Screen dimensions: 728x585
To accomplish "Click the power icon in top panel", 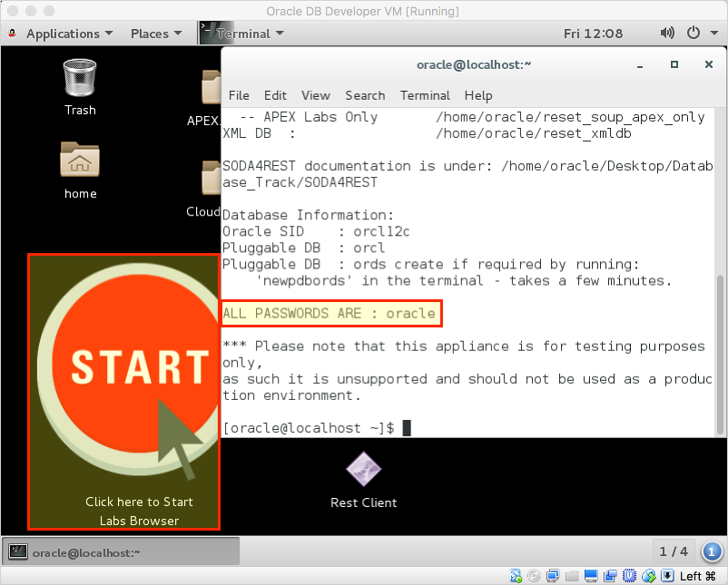I will [694, 33].
